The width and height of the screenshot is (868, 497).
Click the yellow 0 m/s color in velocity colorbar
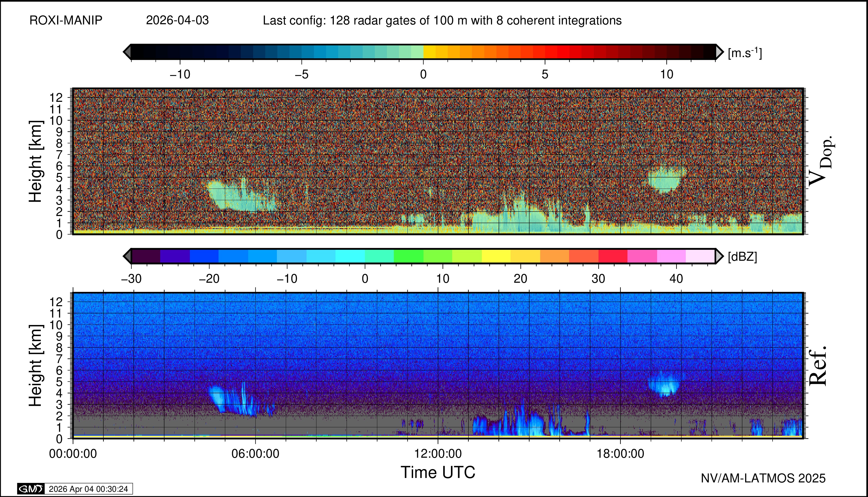coord(429,52)
